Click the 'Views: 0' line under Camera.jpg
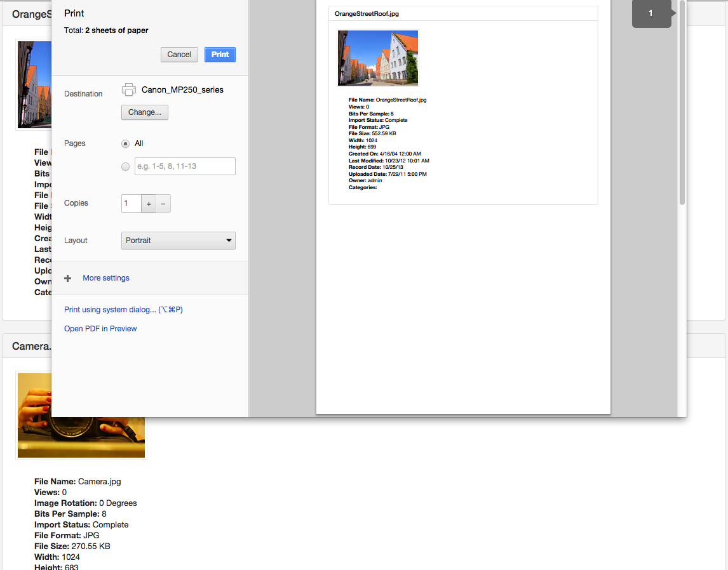 pyautogui.click(x=51, y=492)
